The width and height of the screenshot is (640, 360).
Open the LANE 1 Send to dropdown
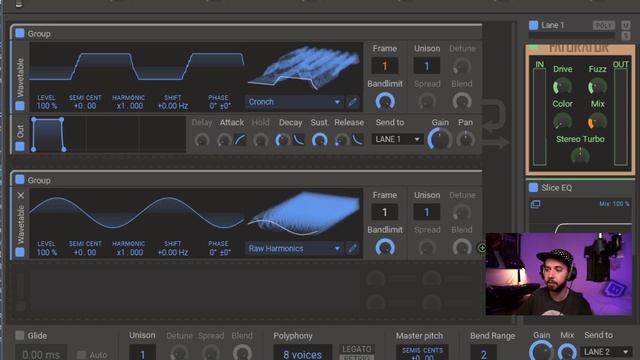tap(397, 139)
